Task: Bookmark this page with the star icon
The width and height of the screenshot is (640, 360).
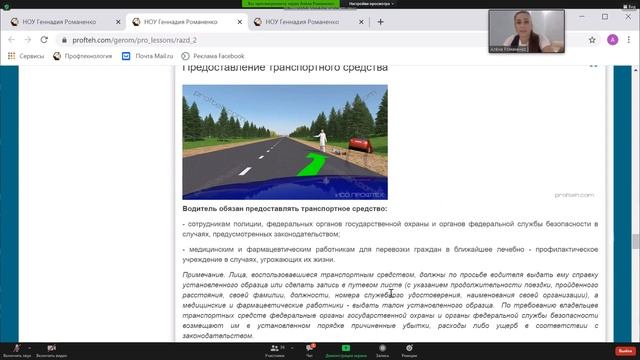Action: [592, 40]
